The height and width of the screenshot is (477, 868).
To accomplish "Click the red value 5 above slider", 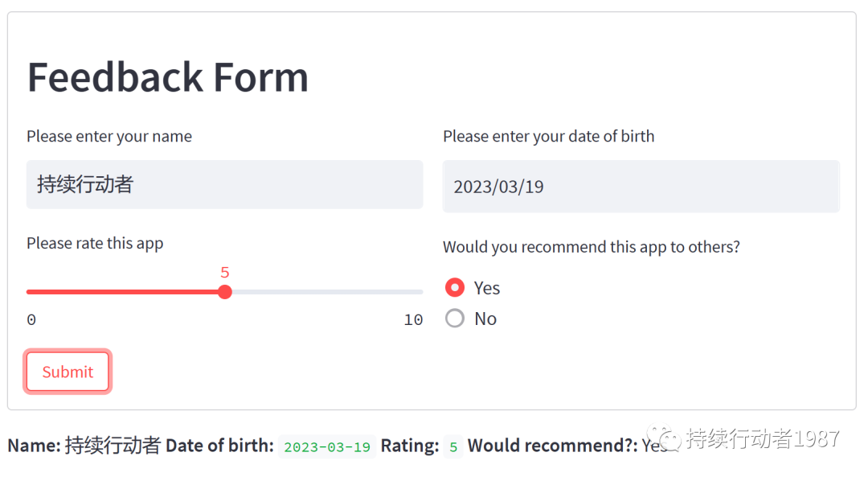I will tap(225, 273).
